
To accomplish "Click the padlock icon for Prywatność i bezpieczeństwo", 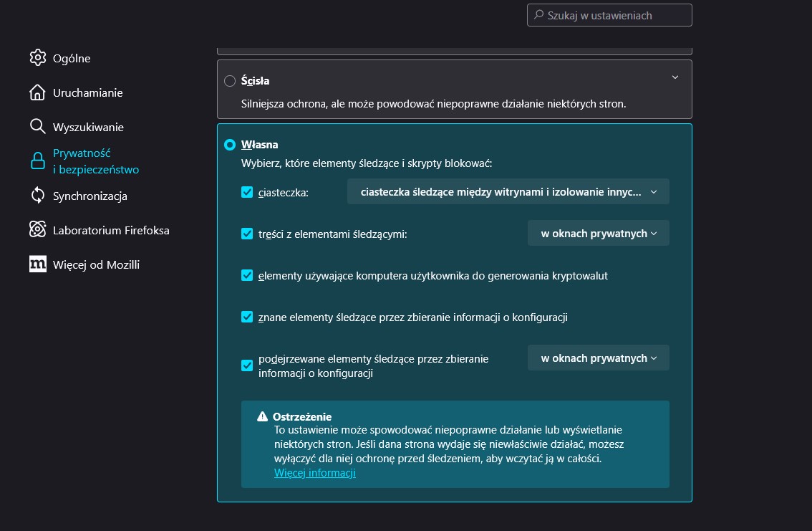I will point(38,161).
